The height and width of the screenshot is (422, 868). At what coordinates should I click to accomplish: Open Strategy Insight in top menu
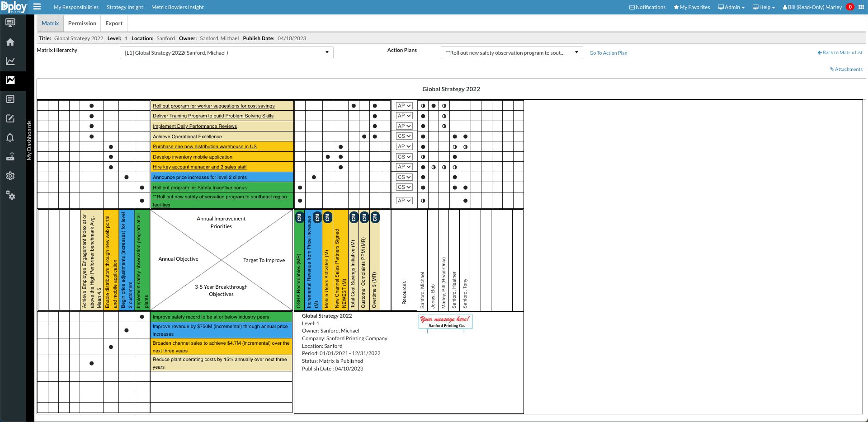[125, 7]
